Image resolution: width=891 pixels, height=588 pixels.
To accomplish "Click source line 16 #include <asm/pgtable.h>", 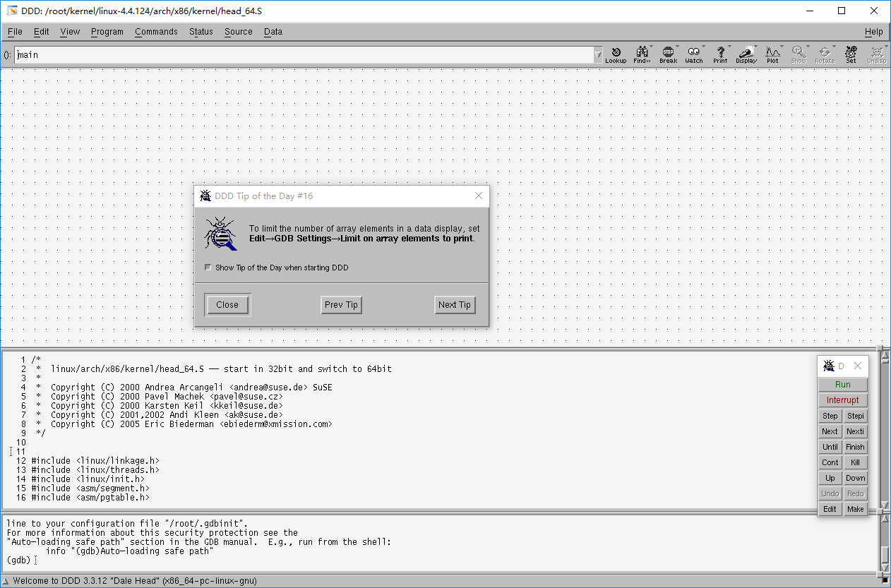I will (x=90, y=497).
